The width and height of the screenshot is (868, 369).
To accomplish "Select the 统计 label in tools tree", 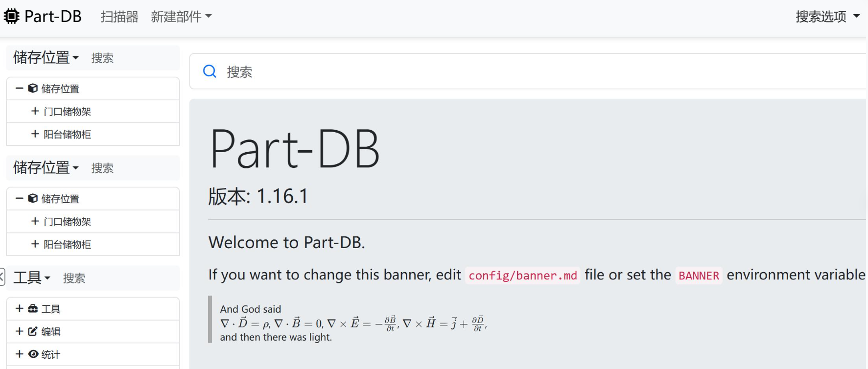I will point(51,354).
